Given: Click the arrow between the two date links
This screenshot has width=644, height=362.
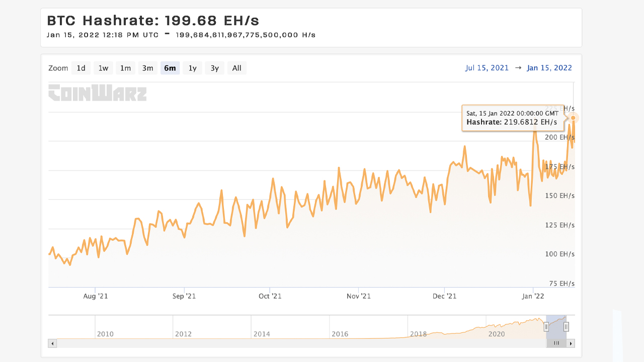Looking at the screenshot, I should [519, 67].
